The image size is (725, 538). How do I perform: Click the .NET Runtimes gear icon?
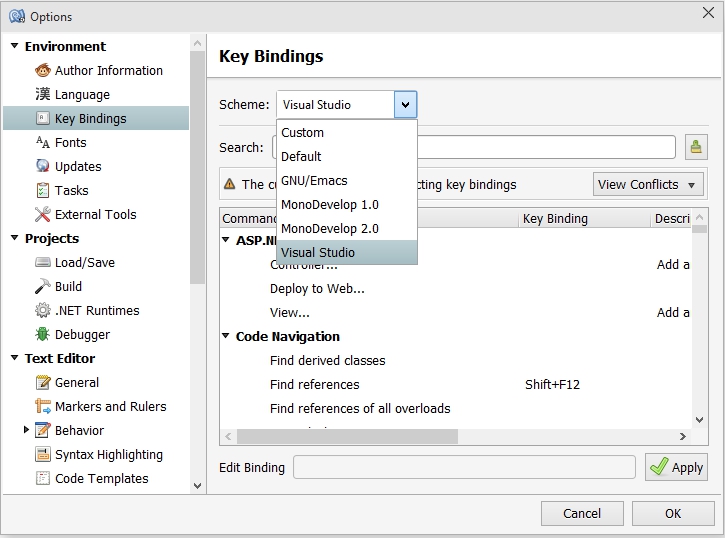[43, 310]
